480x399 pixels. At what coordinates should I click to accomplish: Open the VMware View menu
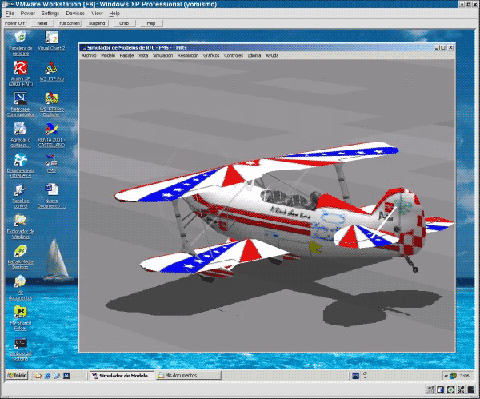(x=97, y=13)
